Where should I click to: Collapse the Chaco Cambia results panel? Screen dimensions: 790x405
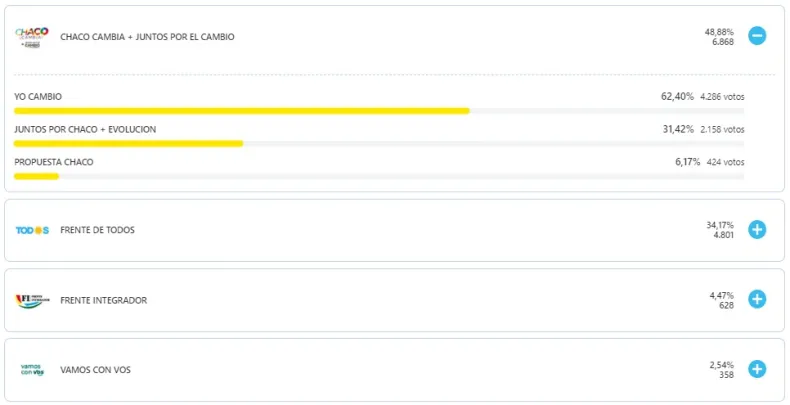click(757, 37)
